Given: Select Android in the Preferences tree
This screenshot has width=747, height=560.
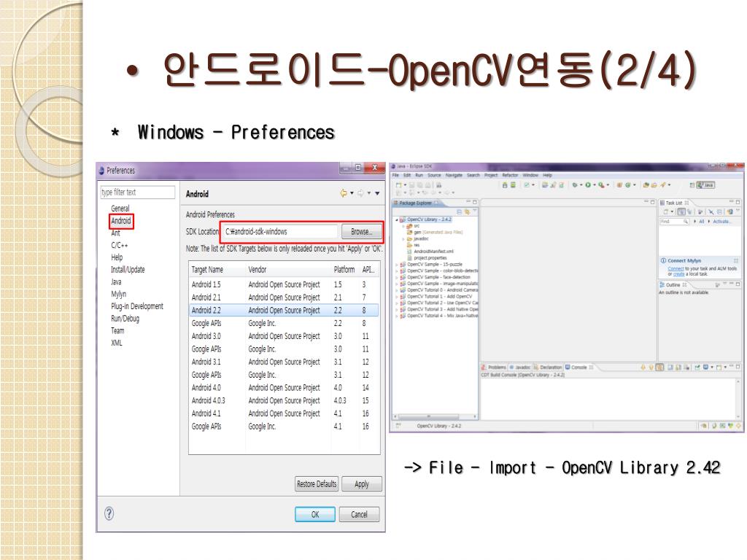Looking at the screenshot, I should tap(120, 221).
